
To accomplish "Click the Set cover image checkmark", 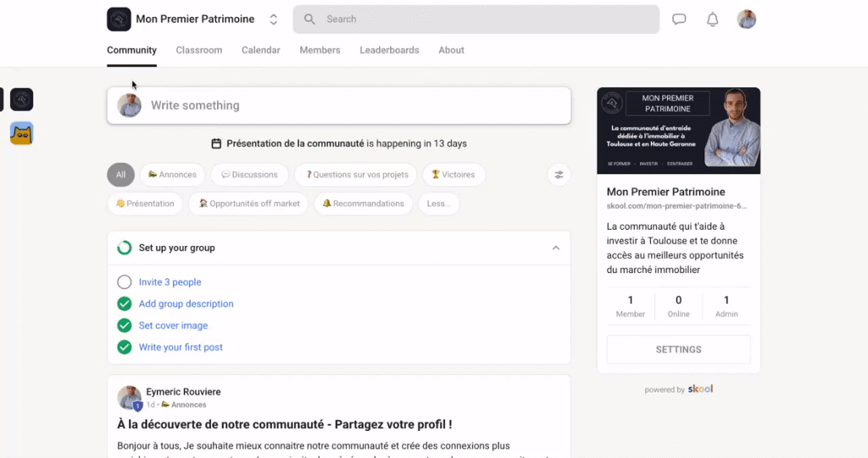I will [x=125, y=326].
